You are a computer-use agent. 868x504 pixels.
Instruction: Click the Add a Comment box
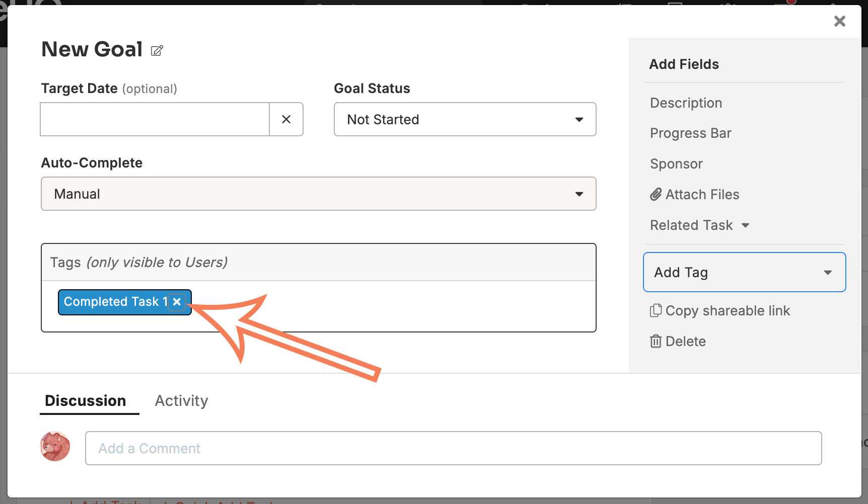(454, 448)
